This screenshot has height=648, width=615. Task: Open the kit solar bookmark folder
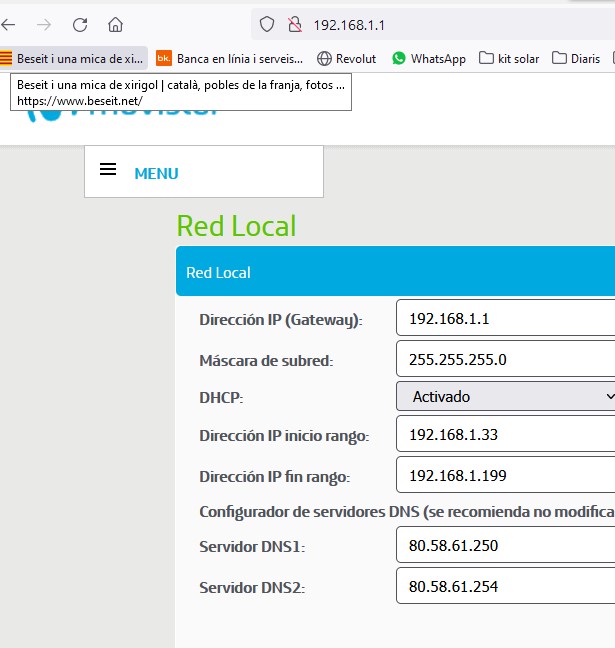coord(509,59)
